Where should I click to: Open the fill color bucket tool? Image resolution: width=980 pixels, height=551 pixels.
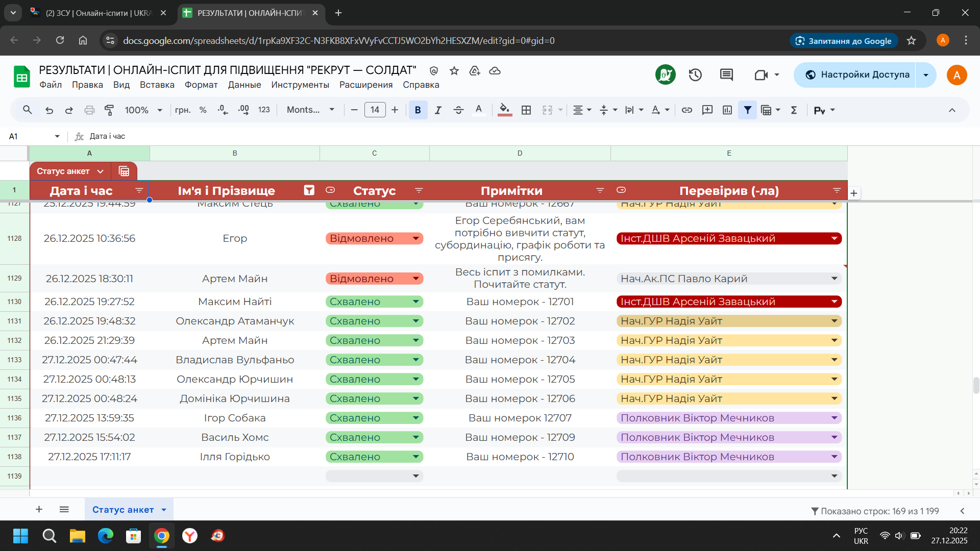coord(504,110)
